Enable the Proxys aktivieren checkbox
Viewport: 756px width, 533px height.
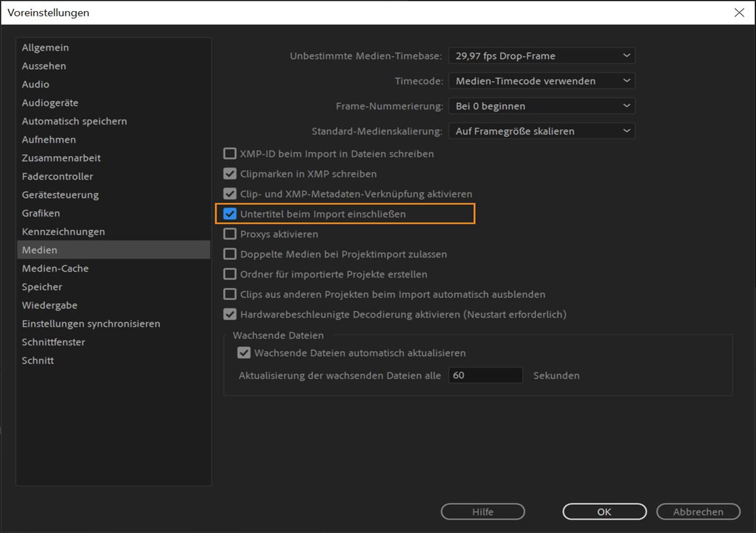(x=230, y=234)
